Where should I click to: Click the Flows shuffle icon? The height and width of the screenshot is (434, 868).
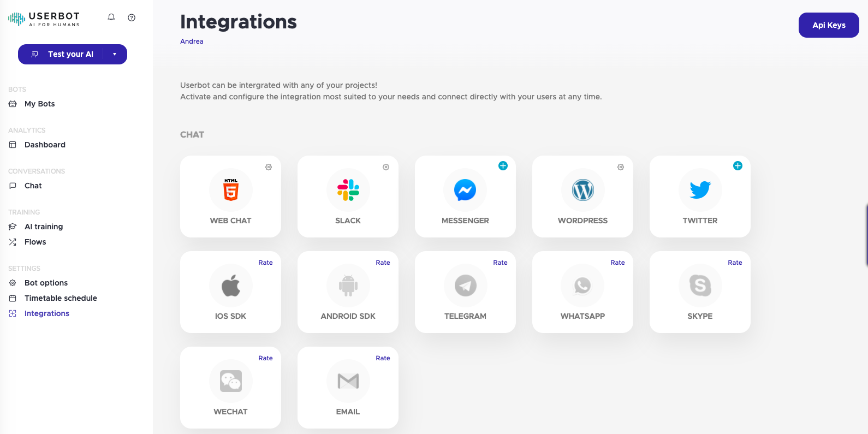point(13,242)
